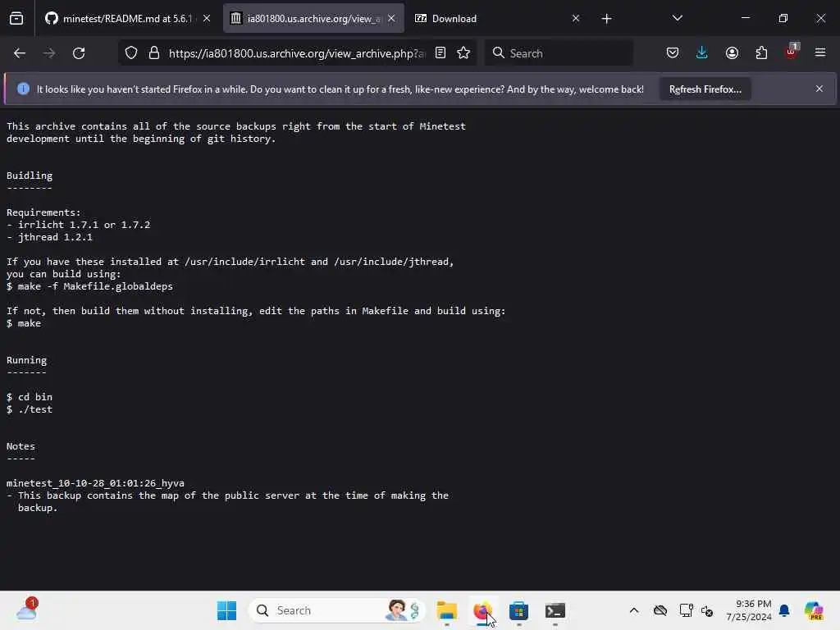Click the info icon in notification bar
This screenshot has width=840, height=630.
[x=23, y=89]
